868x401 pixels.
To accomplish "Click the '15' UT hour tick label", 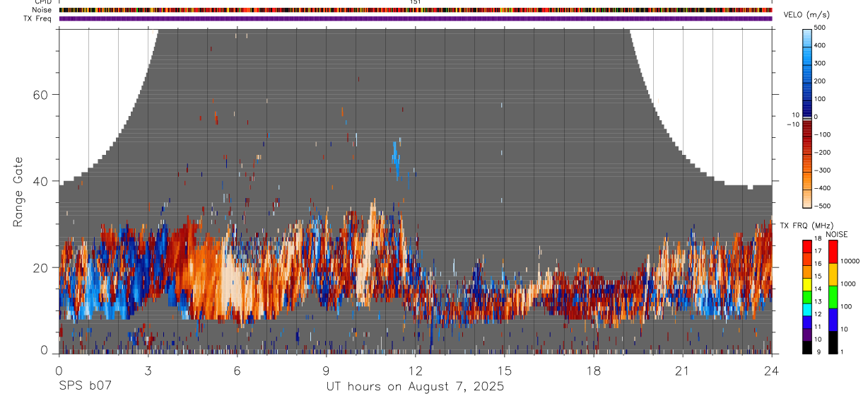I will pyautogui.click(x=505, y=370).
